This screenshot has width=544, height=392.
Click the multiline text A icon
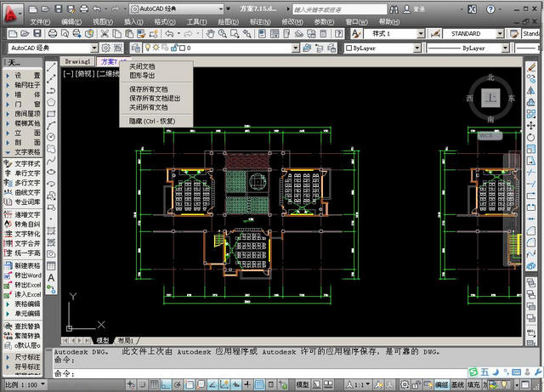click(x=51, y=278)
